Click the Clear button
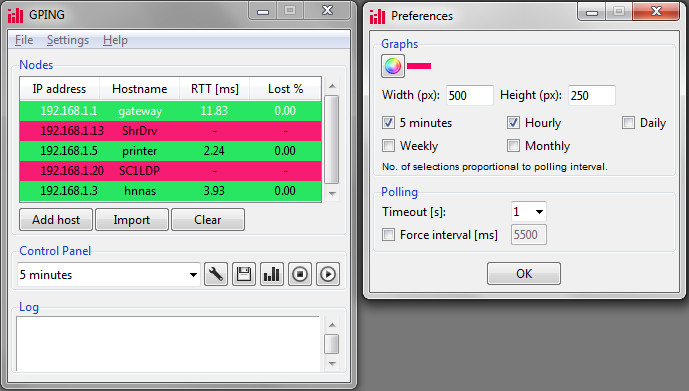 coord(208,220)
